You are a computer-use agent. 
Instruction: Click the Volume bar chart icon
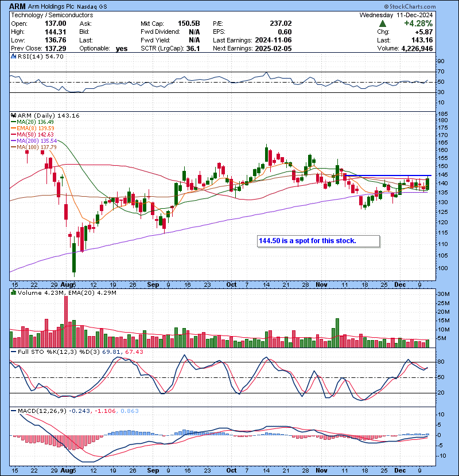13,292
